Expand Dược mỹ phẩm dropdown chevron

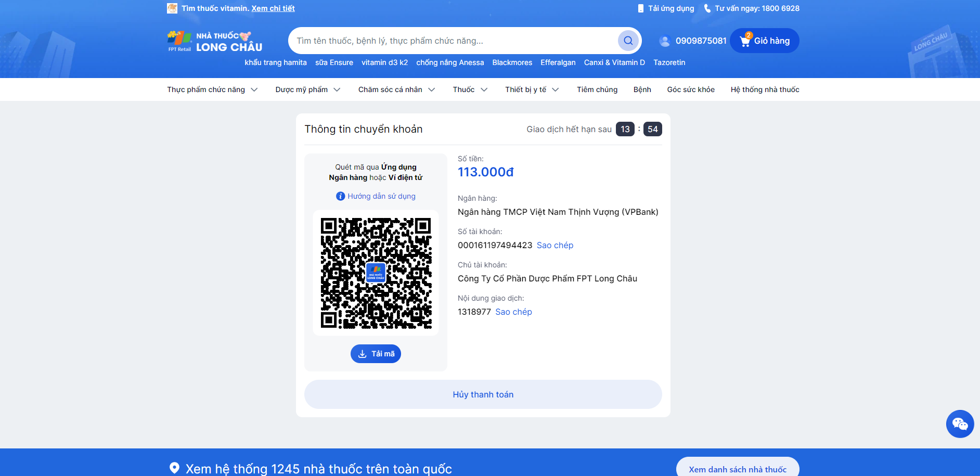pos(337,89)
